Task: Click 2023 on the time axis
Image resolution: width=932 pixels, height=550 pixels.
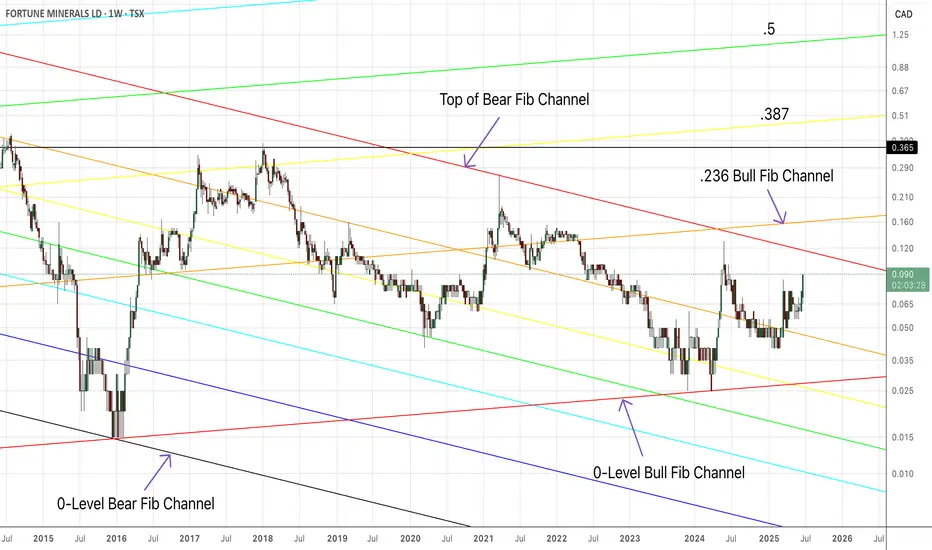Action: pos(629,539)
